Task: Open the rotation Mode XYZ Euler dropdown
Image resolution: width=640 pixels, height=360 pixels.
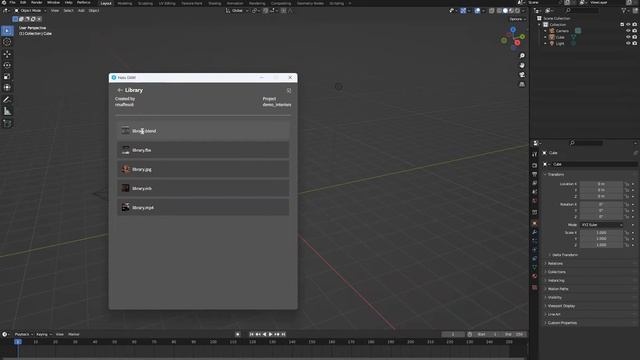Action: 602,224
